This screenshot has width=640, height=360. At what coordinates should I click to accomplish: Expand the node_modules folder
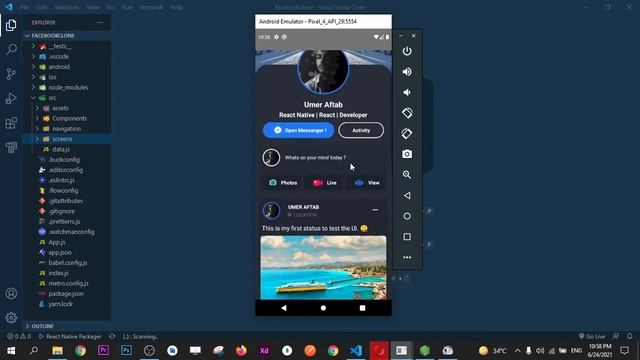(67, 87)
